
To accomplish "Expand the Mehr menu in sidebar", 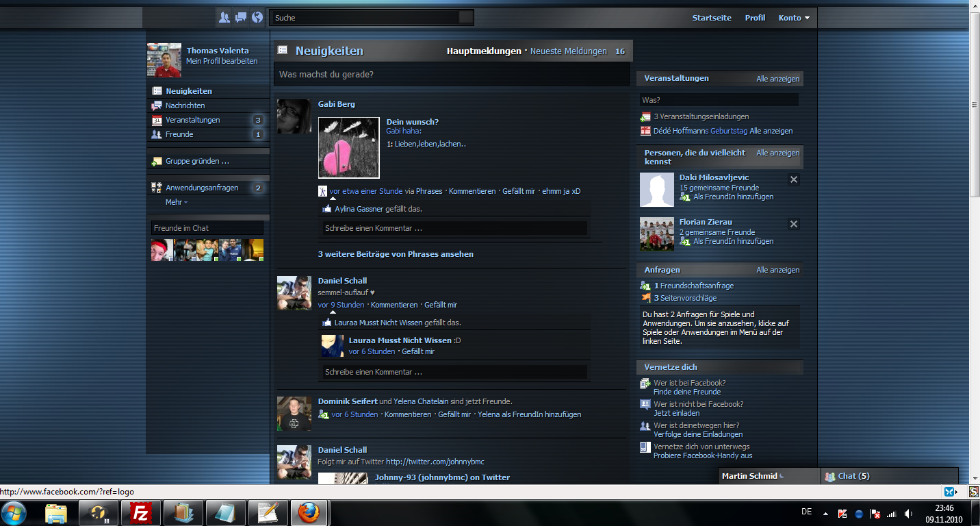I will coord(176,202).
